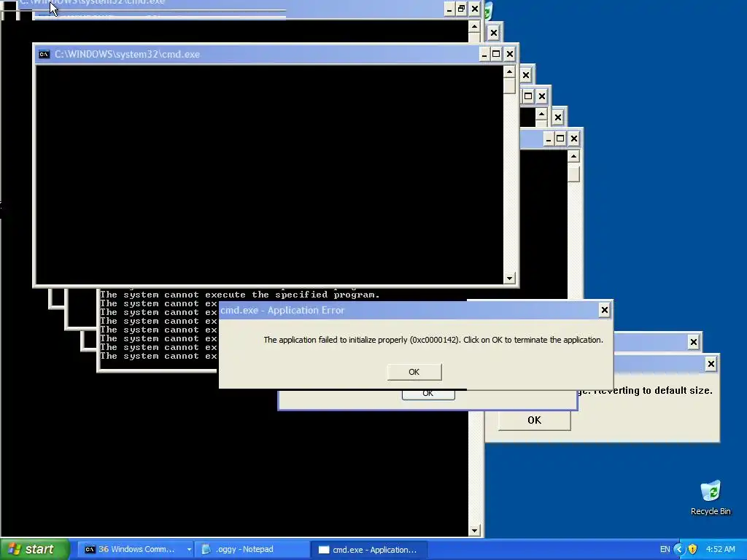
Task: Click OK in the cmd.exe Application Error dialog
Action: pyautogui.click(x=414, y=372)
